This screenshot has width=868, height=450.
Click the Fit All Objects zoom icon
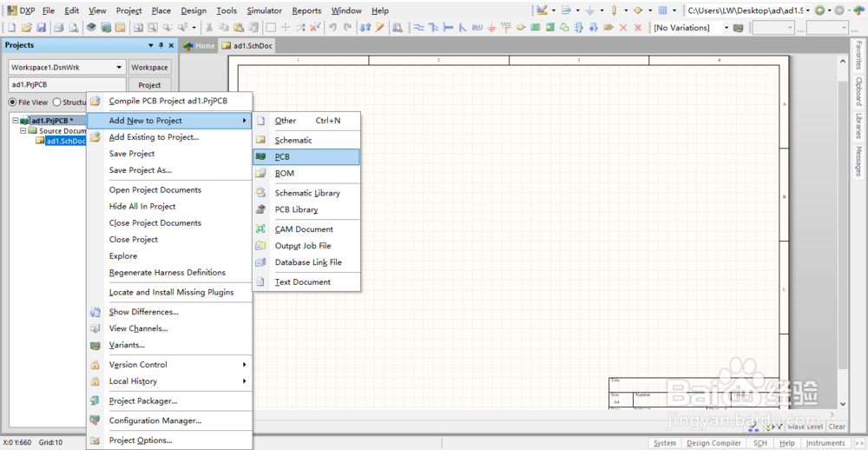[x=137, y=27]
